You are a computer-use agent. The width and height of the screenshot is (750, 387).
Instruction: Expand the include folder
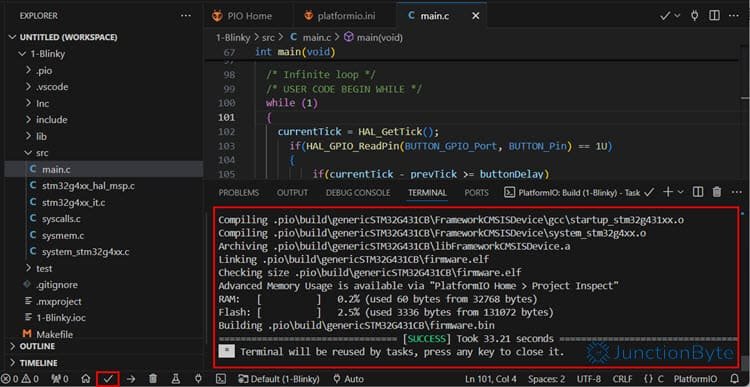pos(46,120)
